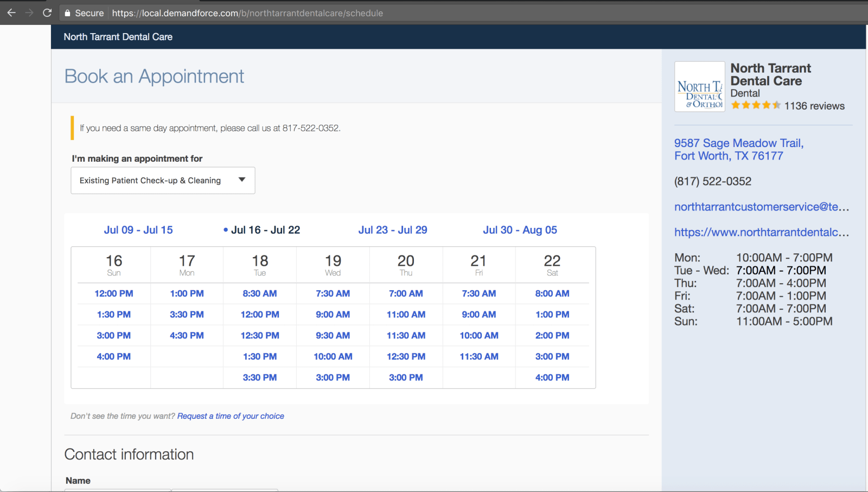Book Saturday 22 at 4:00 PM

[x=552, y=378]
